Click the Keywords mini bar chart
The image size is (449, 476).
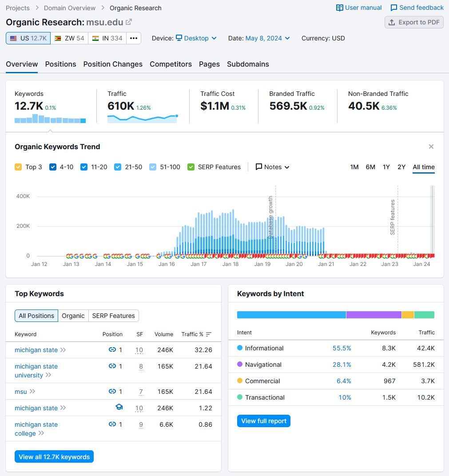[x=50, y=119]
